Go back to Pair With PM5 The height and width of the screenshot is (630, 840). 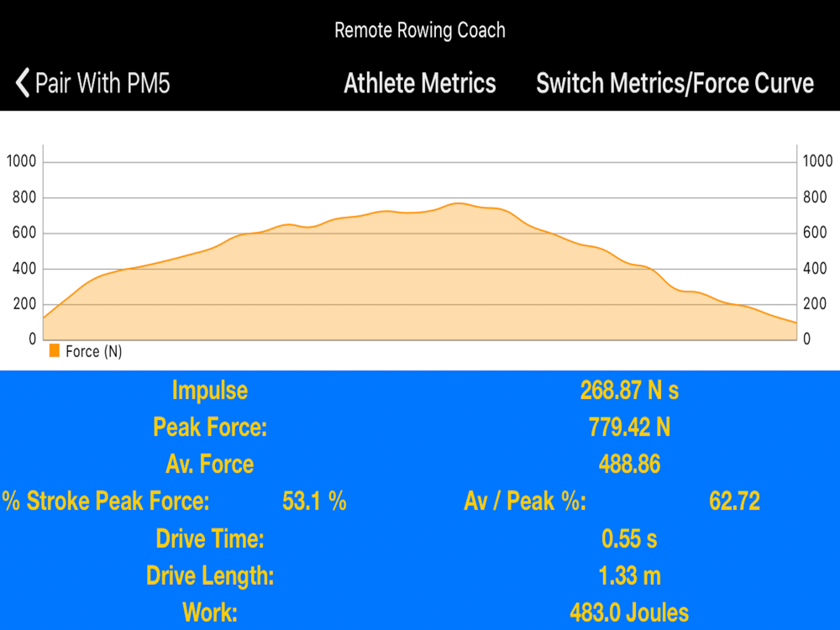[x=92, y=83]
